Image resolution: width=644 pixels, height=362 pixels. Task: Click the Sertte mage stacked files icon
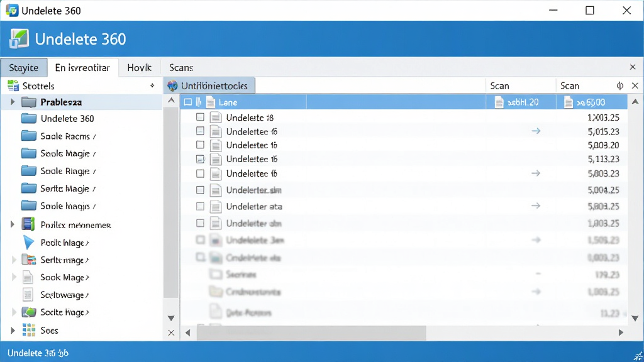(x=29, y=260)
